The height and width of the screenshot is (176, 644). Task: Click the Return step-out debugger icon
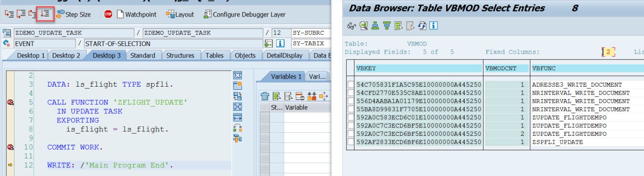(x=33, y=14)
